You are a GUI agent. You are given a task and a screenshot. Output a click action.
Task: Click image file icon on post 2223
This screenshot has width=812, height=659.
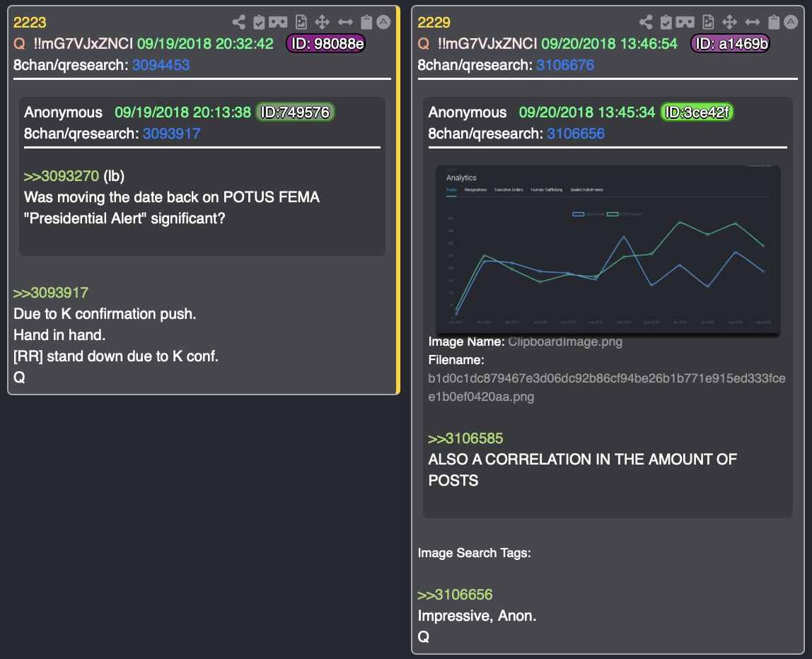point(301,22)
